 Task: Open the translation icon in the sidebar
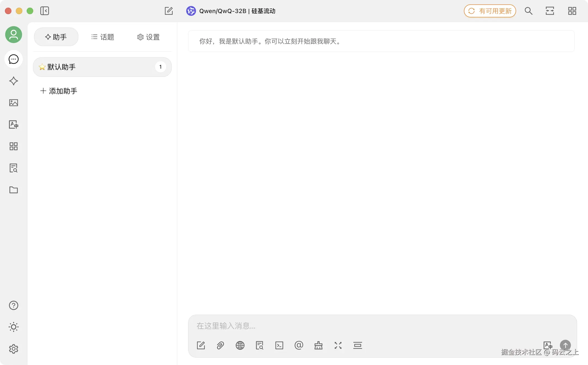tap(13, 124)
